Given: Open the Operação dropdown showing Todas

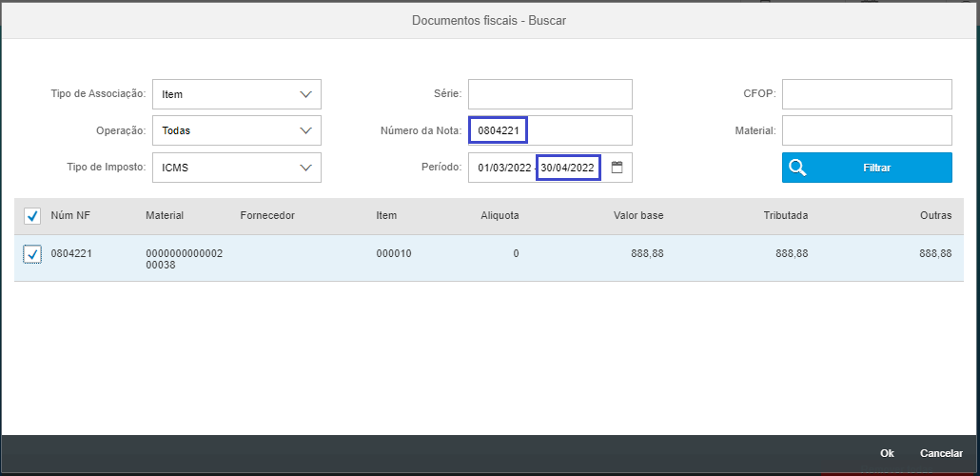Looking at the screenshot, I should 237,130.
